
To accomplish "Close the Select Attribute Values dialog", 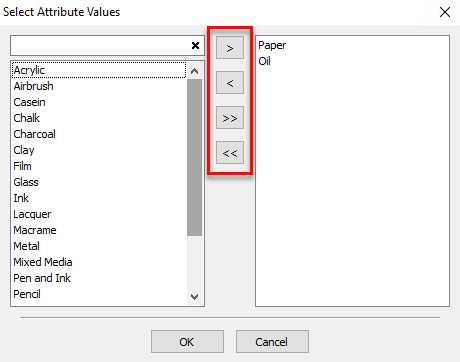I will pyautogui.click(x=445, y=12).
